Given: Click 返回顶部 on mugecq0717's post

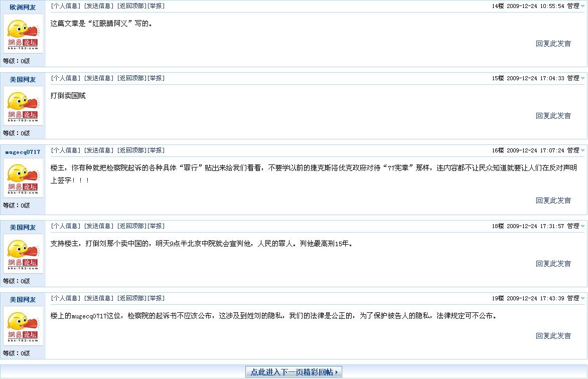Looking at the screenshot, I should coord(131,150).
